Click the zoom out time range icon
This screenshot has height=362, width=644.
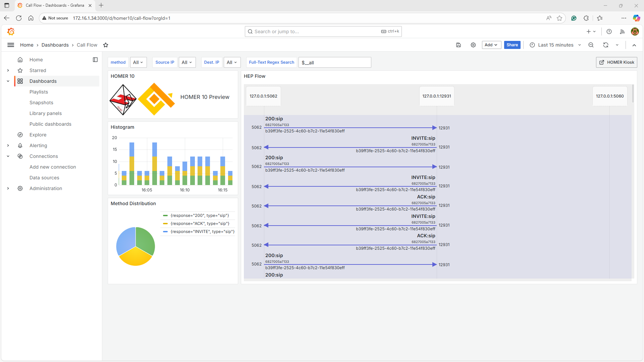coord(591,45)
